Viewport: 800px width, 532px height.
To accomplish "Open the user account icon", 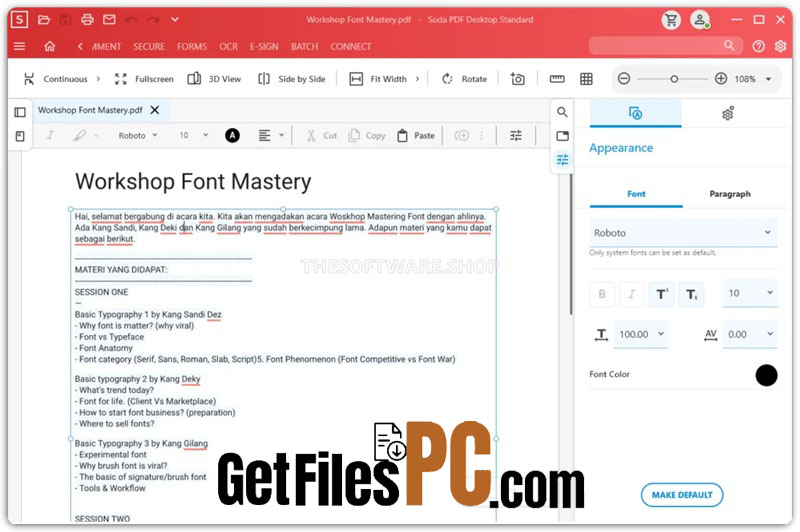I will tap(701, 20).
